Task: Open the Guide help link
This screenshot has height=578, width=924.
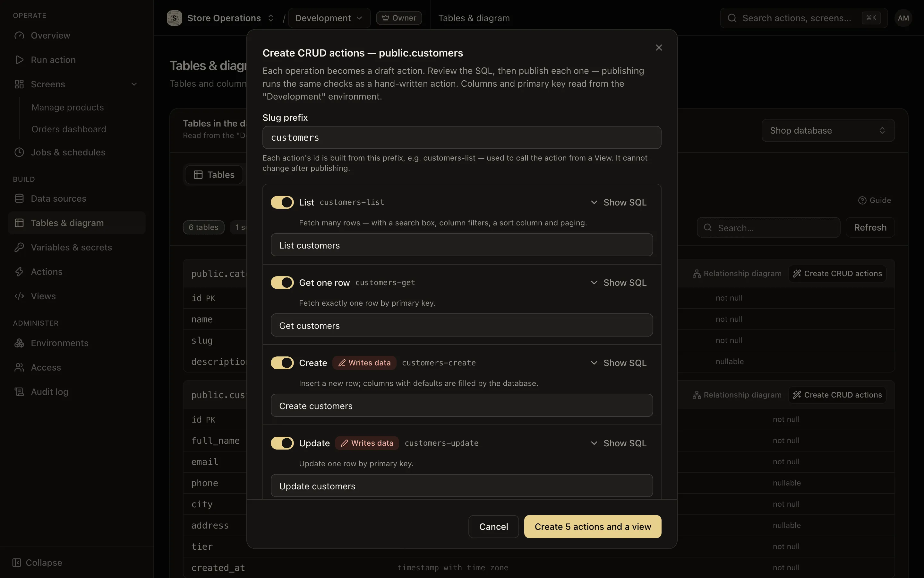Action: [874, 200]
